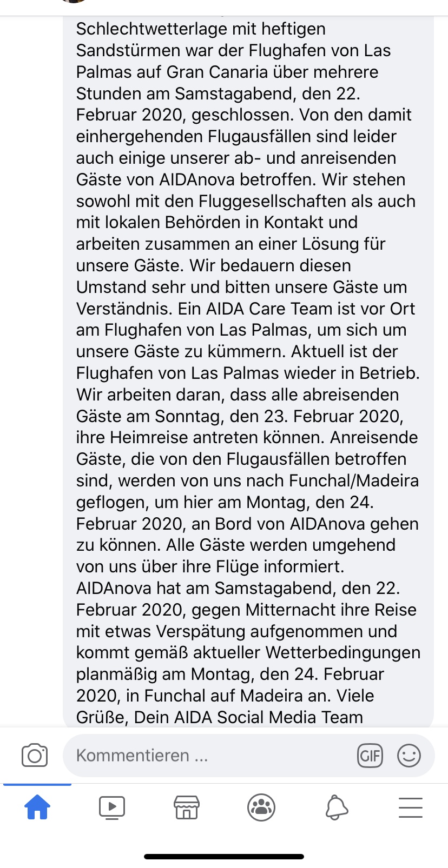The image size is (448, 868).
Task: Open the hamburger menu tab
Action: (x=411, y=807)
